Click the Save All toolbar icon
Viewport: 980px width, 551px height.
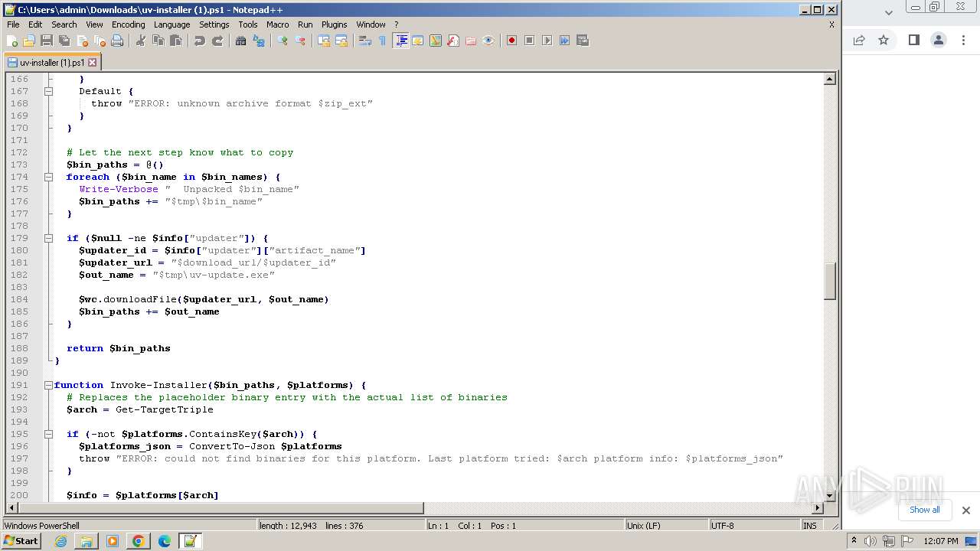click(x=64, y=41)
